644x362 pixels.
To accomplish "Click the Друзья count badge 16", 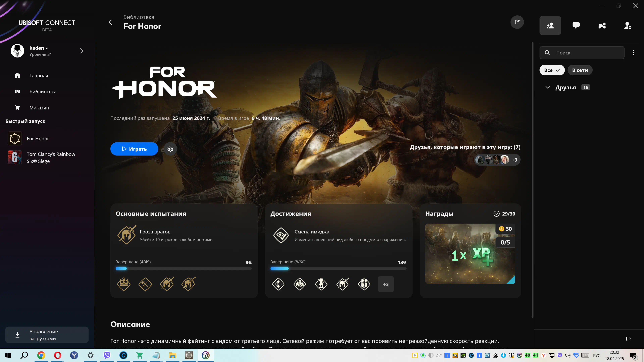I will coord(585,87).
